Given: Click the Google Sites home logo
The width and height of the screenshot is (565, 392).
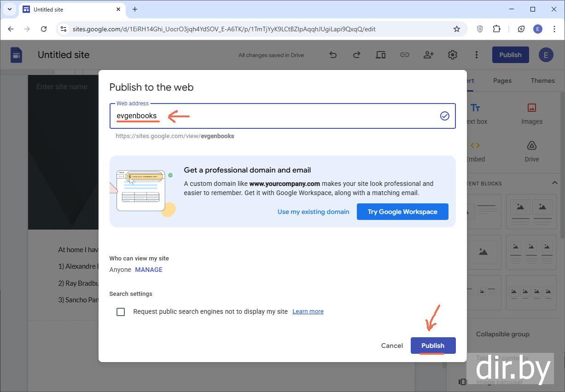Looking at the screenshot, I should tap(17, 55).
